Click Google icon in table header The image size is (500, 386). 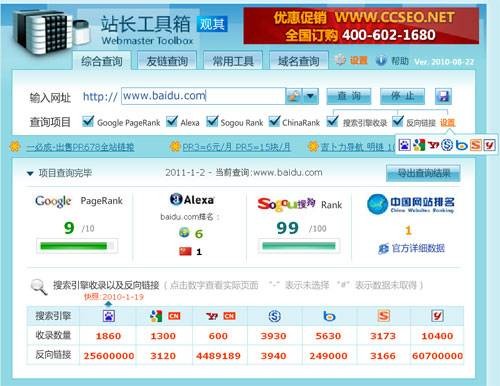click(156, 316)
